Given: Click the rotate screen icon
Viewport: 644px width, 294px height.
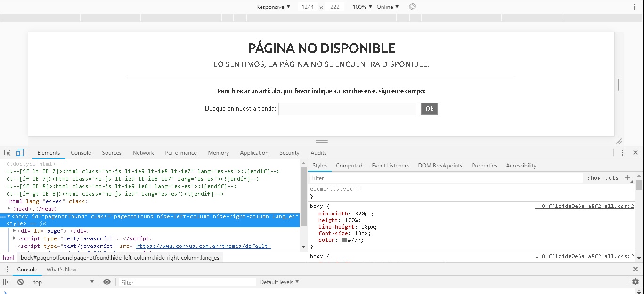Looking at the screenshot, I should tap(412, 7).
